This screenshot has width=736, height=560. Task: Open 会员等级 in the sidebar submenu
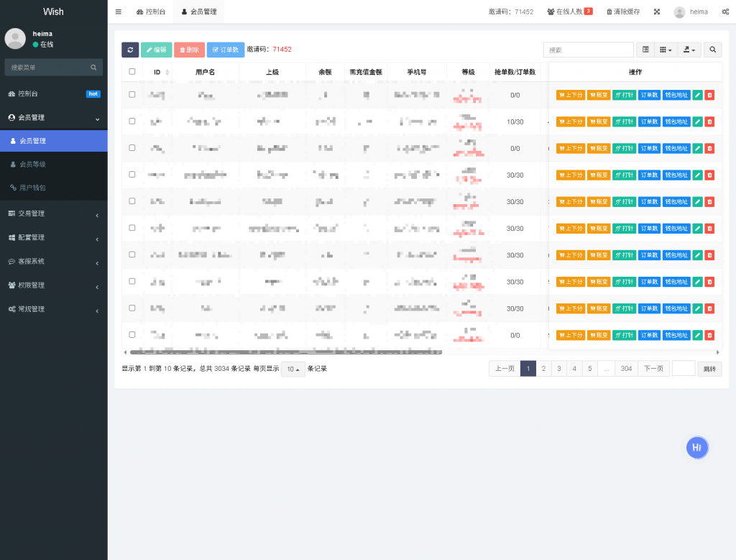coord(32,165)
